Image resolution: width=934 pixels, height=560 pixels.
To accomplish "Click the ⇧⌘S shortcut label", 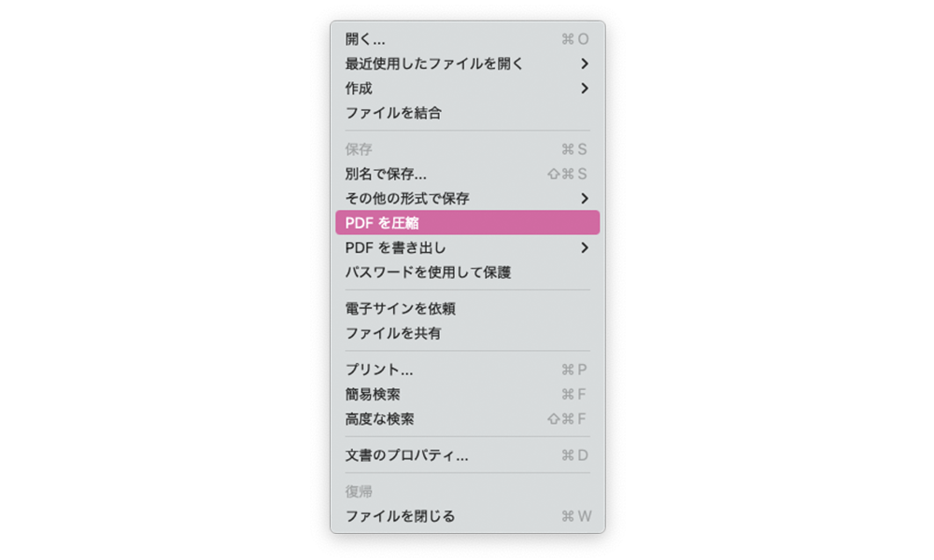I will pyautogui.click(x=567, y=174).
